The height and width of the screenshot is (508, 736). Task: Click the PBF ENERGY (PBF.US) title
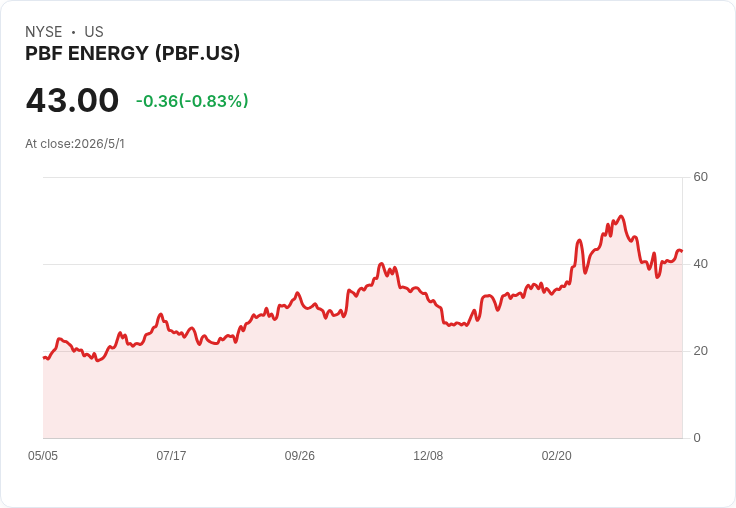coord(132,53)
